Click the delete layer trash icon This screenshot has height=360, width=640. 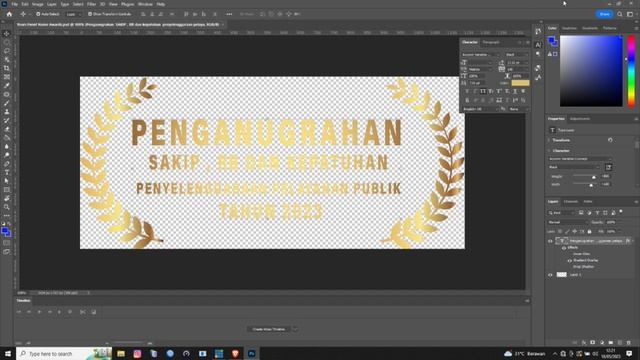click(629, 343)
